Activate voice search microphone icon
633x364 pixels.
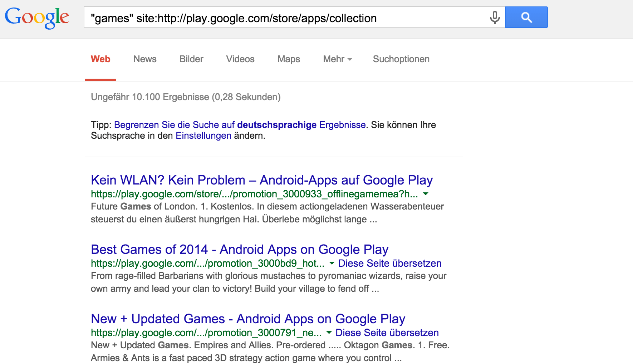495,17
